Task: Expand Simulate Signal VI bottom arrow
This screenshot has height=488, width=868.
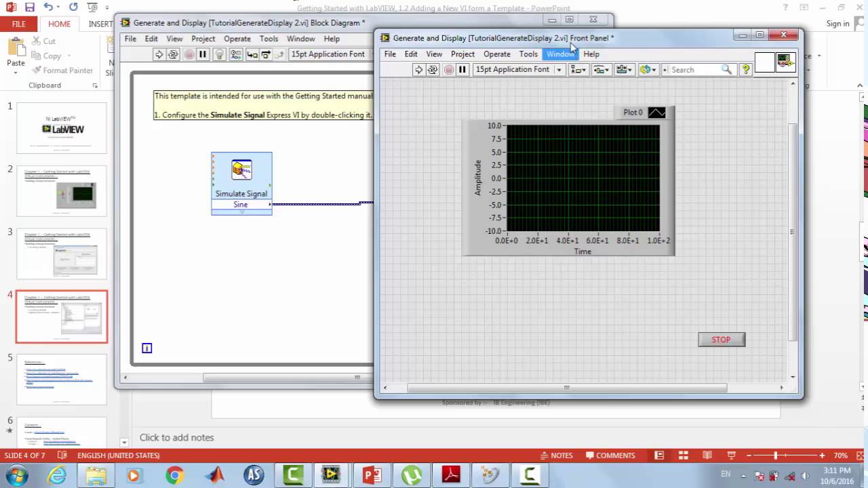Action: [x=241, y=212]
